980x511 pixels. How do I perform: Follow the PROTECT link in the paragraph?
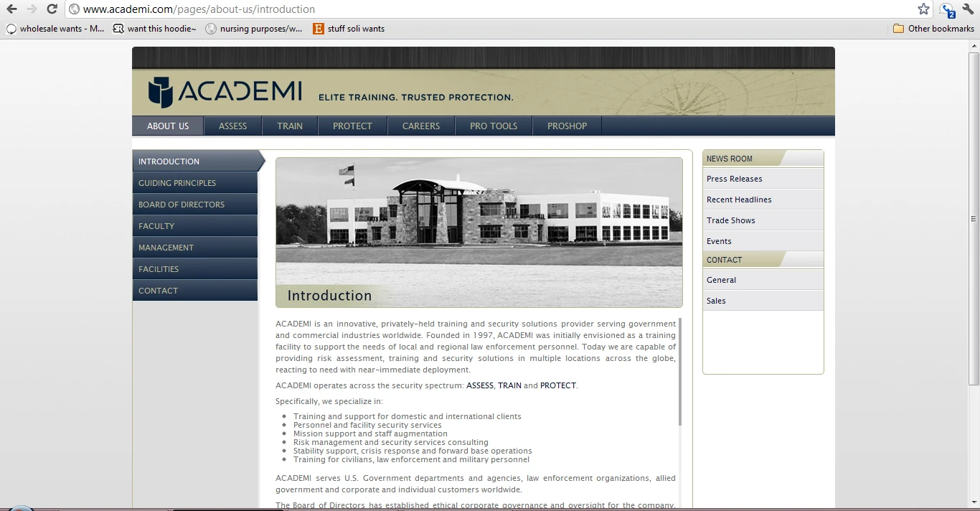(558, 385)
